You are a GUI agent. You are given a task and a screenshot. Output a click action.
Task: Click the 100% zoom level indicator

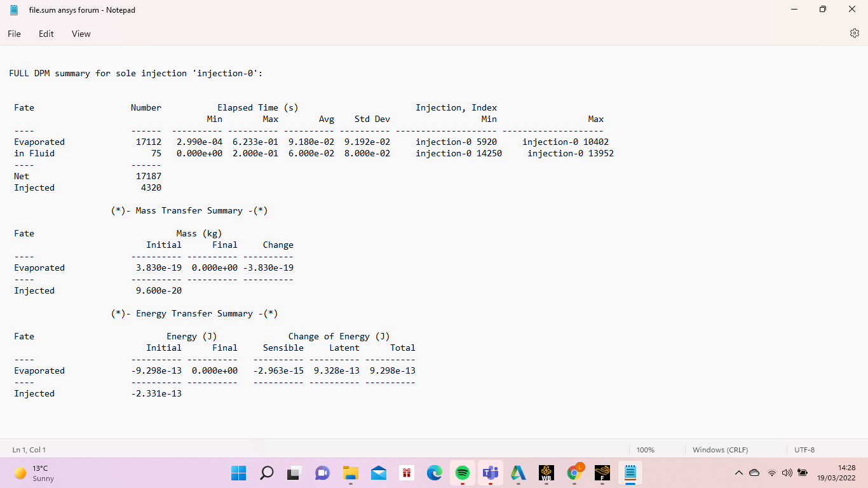coord(645,450)
